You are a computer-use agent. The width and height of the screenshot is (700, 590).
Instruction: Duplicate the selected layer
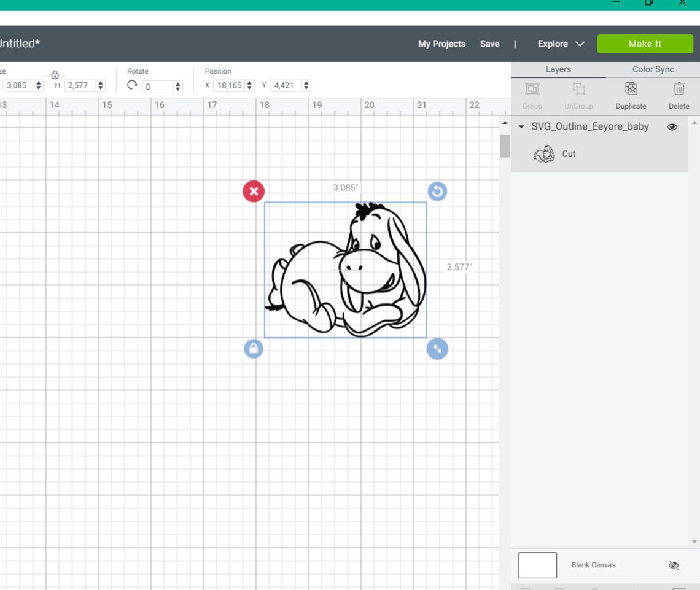[x=631, y=96]
